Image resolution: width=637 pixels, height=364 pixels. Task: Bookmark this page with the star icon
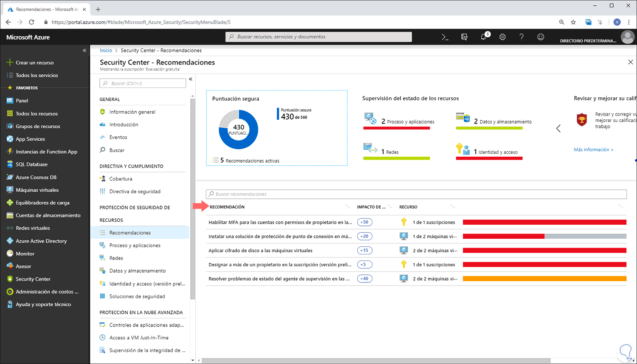coord(573,22)
